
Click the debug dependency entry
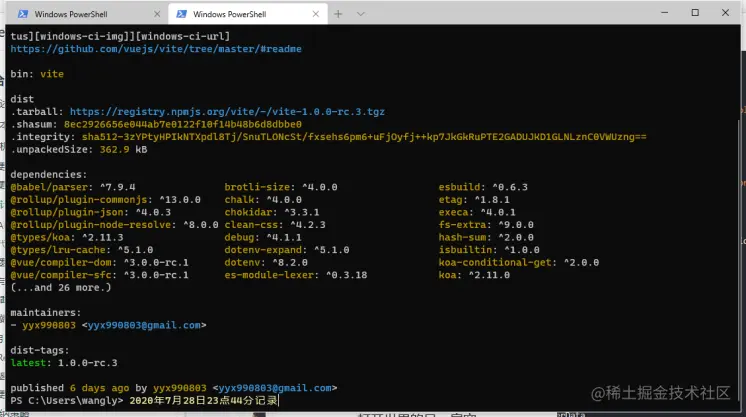coord(263,238)
